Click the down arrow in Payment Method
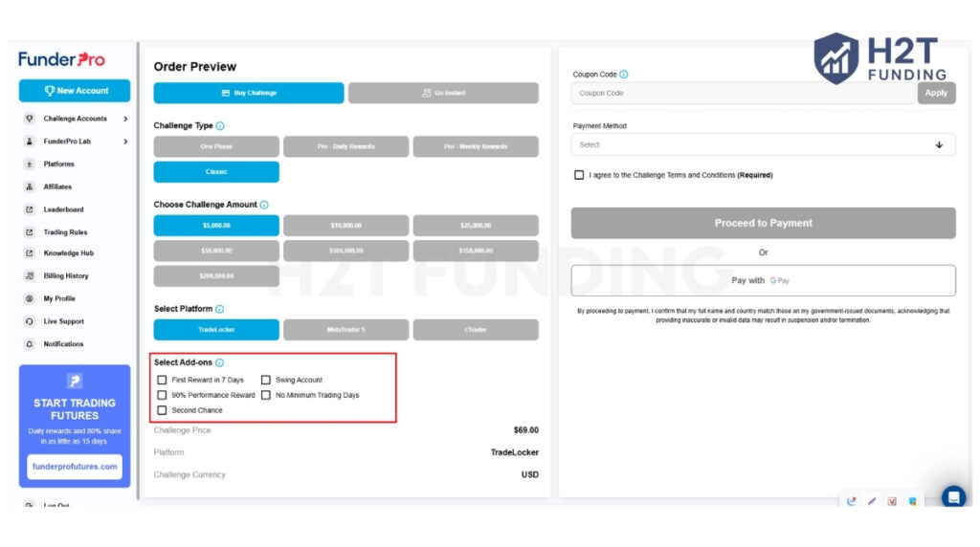Viewport: 980px width, 547px height. coord(939,144)
